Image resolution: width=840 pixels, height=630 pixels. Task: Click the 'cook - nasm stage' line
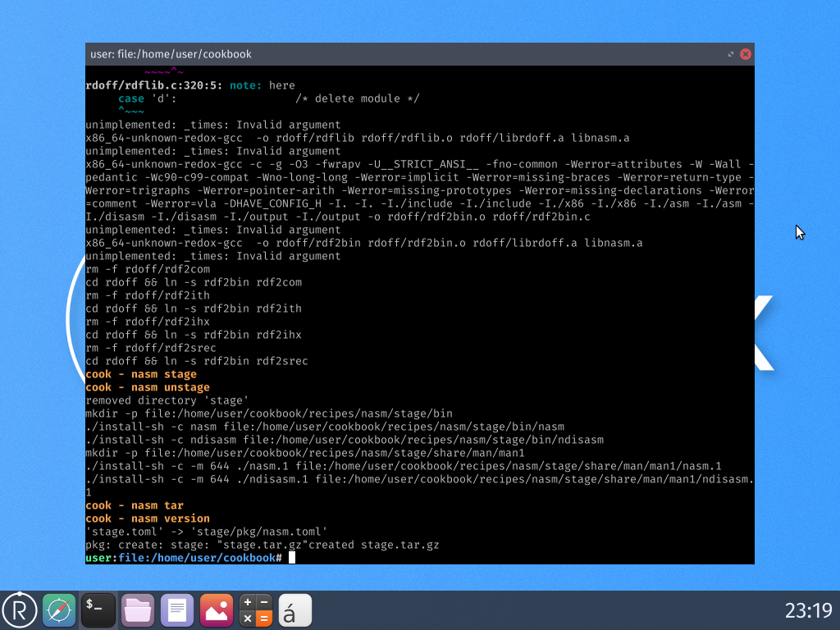point(141,374)
